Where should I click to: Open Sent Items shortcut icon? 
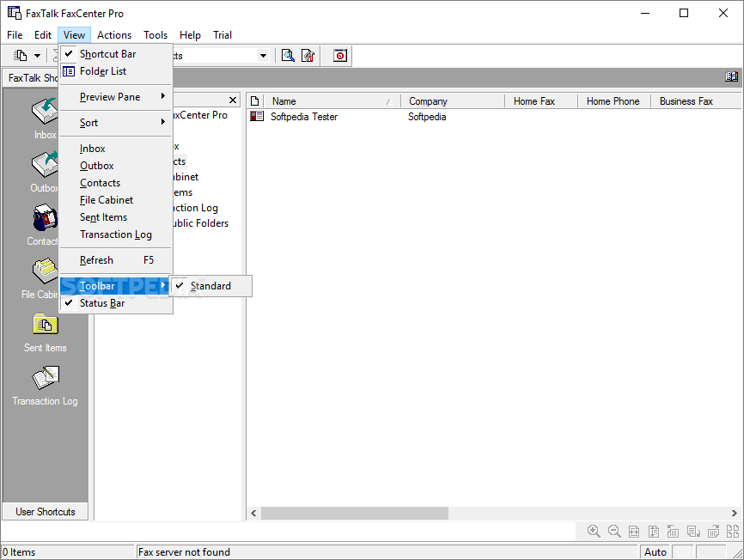[46, 325]
